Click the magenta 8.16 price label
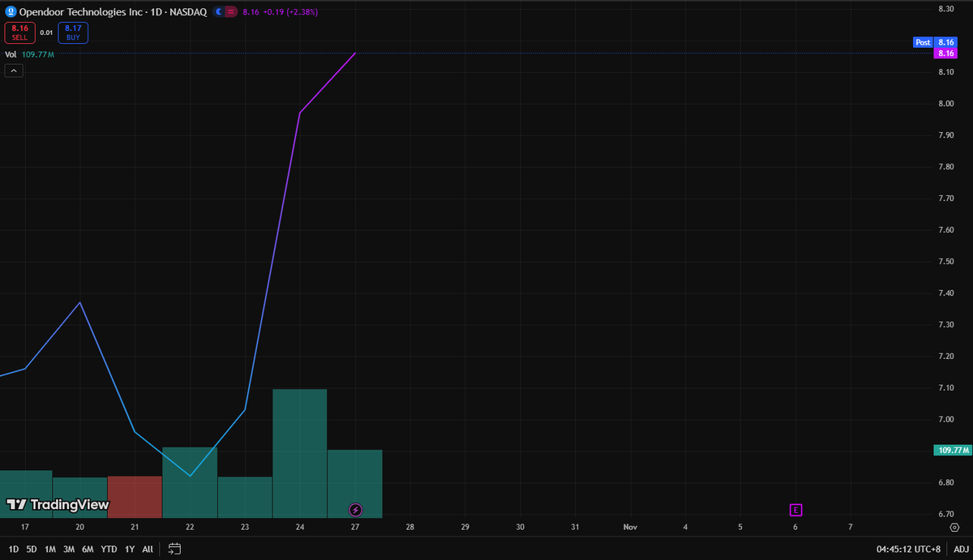 pos(947,53)
